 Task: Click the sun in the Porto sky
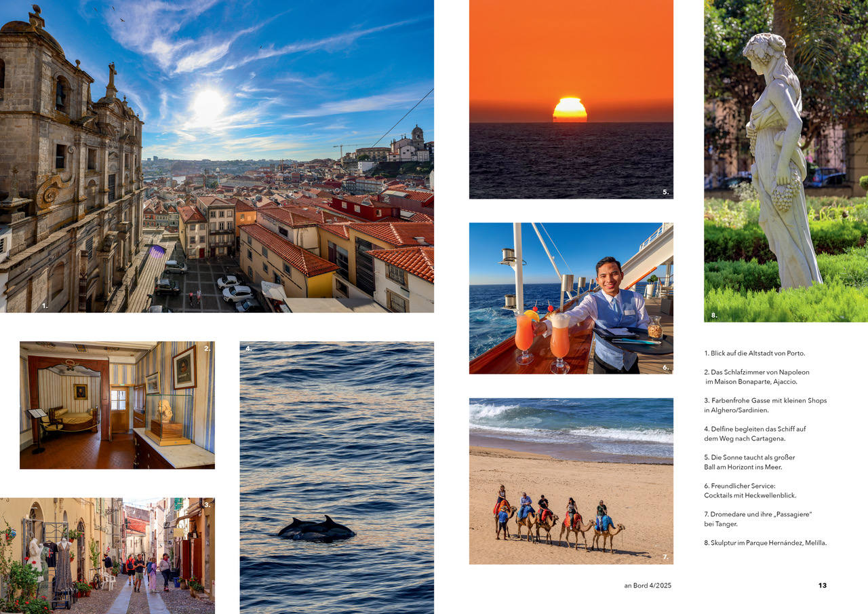[x=208, y=103]
